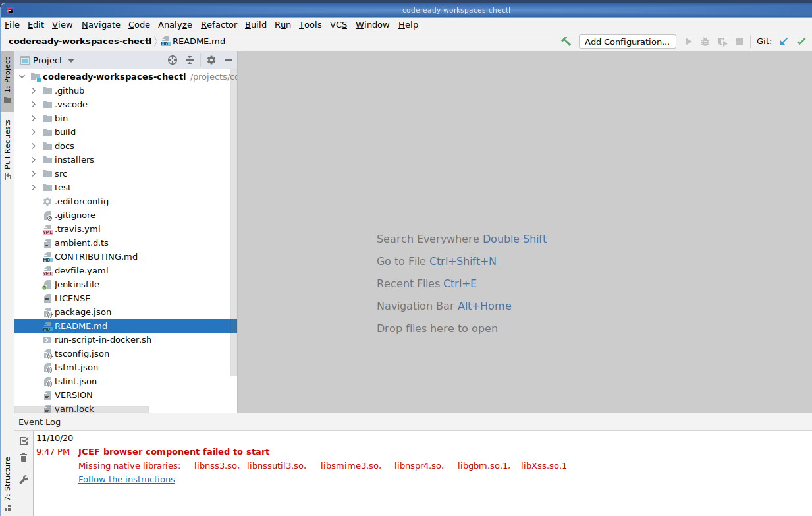
Task: Click the Build Project hammer icon
Action: point(566,41)
